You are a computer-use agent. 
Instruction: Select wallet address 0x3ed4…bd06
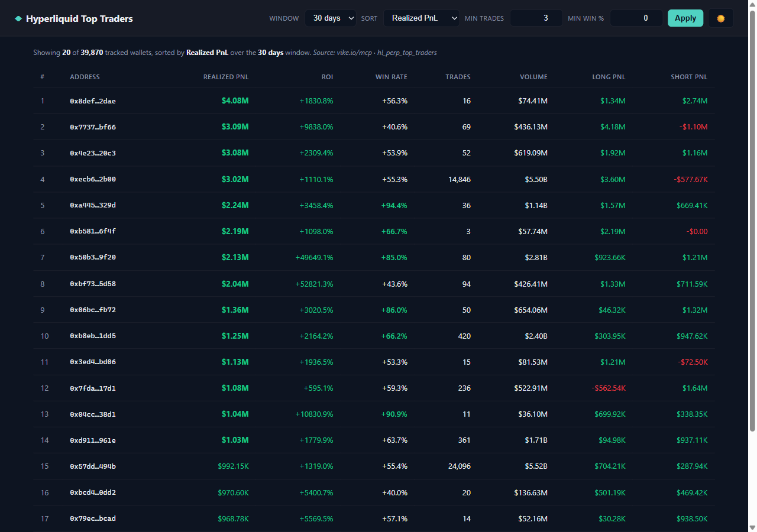click(93, 362)
